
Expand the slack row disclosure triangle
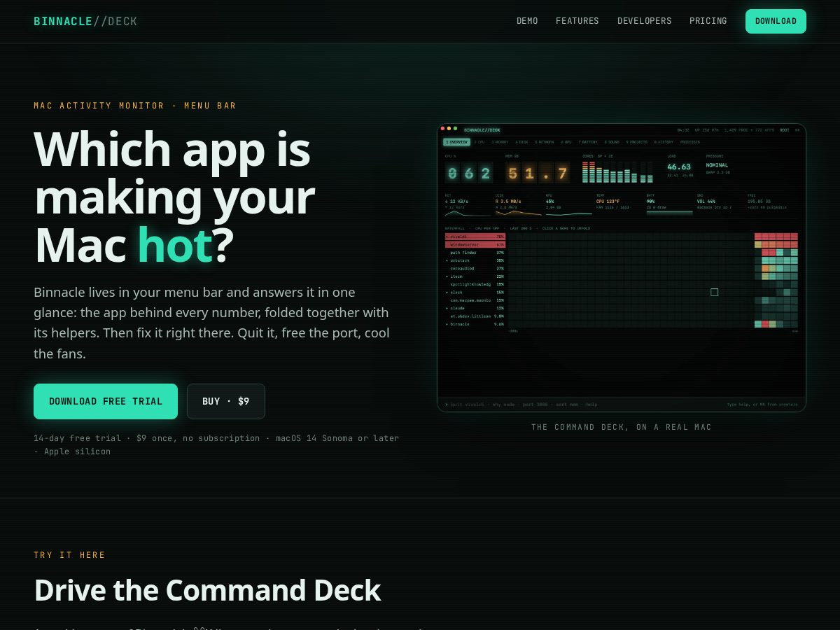(x=447, y=293)
